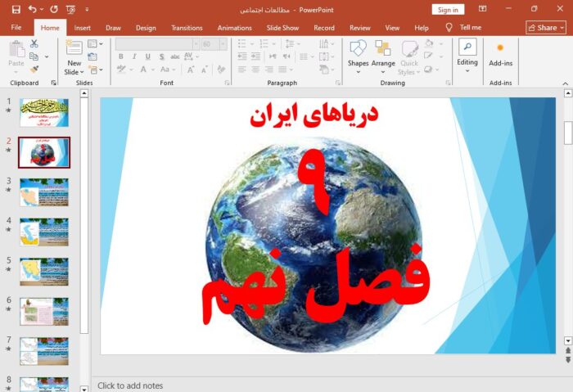The image size is (573, 392).
Task: Expand the Customize Quick Access Toolbar menu
Action: pos(87,10)
